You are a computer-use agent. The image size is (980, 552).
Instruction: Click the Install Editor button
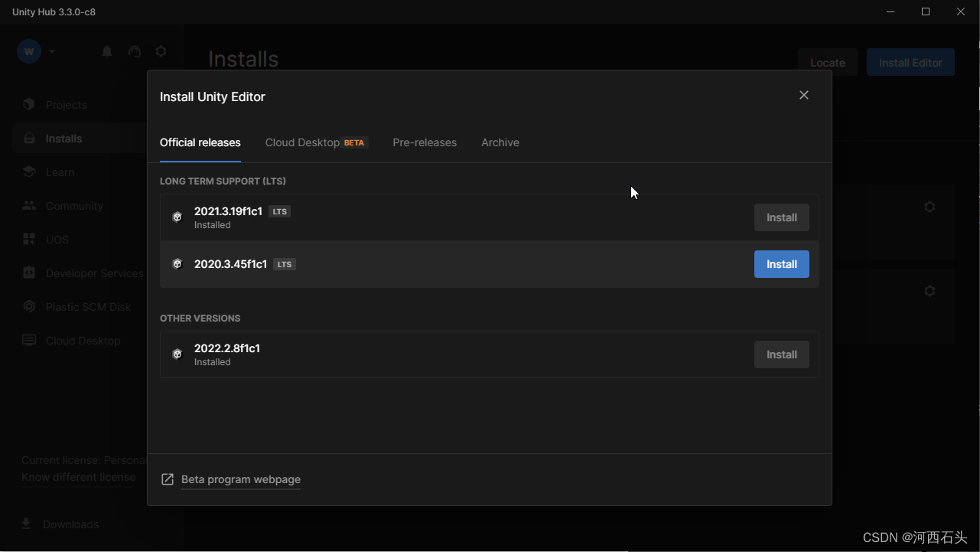tap(910, 63)
